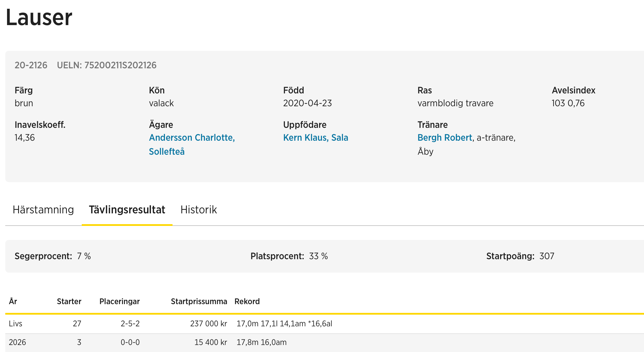
Task: Open breeder link Kern Klaus, Sala
Action: pos(316,138)
